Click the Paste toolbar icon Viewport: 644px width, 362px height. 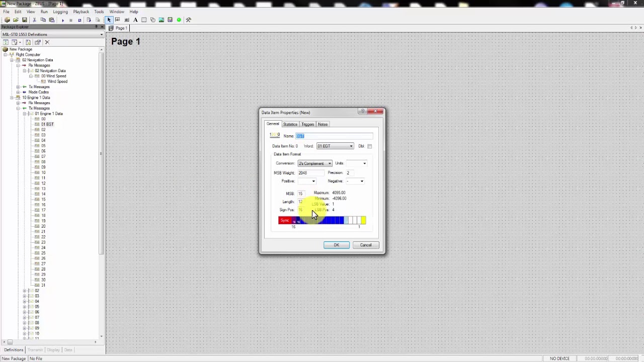point(51,20)
